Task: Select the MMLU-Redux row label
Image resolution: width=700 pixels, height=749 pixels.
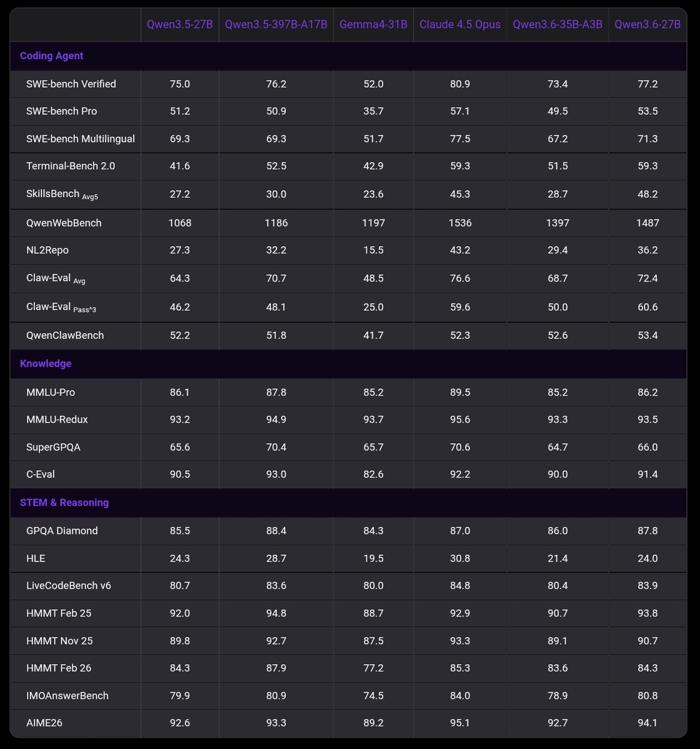Action: click(x=57, y=419)
